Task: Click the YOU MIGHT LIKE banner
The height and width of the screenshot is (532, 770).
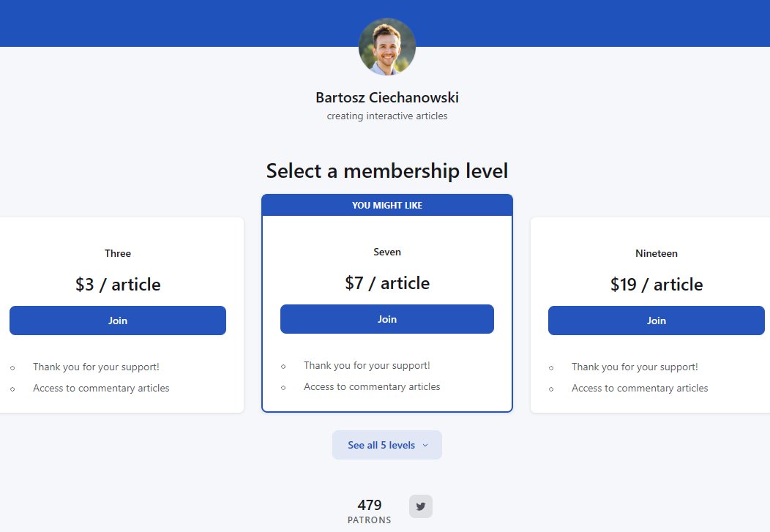Action: coord(387,206)
